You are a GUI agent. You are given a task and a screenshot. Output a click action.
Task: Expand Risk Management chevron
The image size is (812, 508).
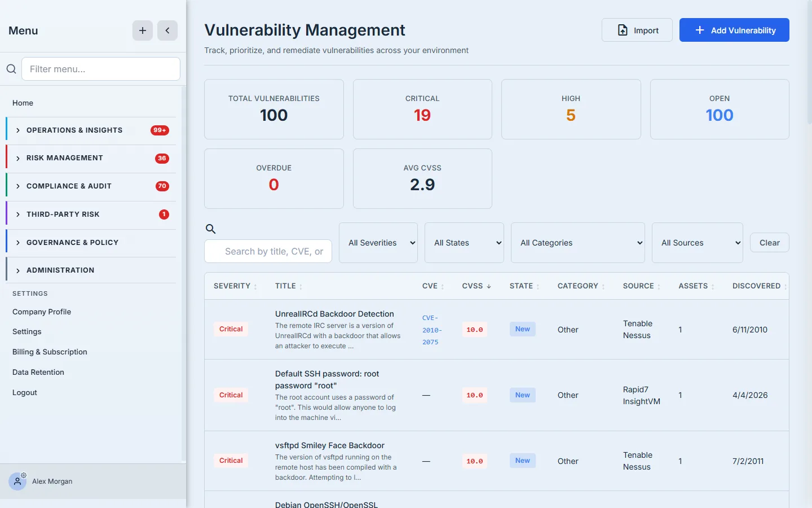pyautogui.click(x=18, y=158)
